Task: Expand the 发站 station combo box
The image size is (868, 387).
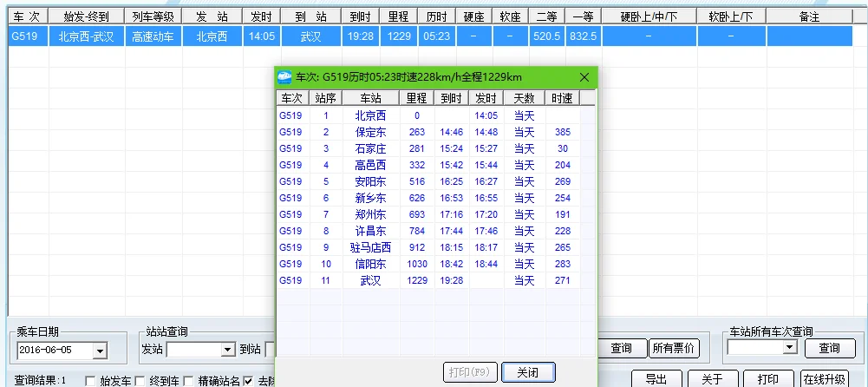Action: 227,350
